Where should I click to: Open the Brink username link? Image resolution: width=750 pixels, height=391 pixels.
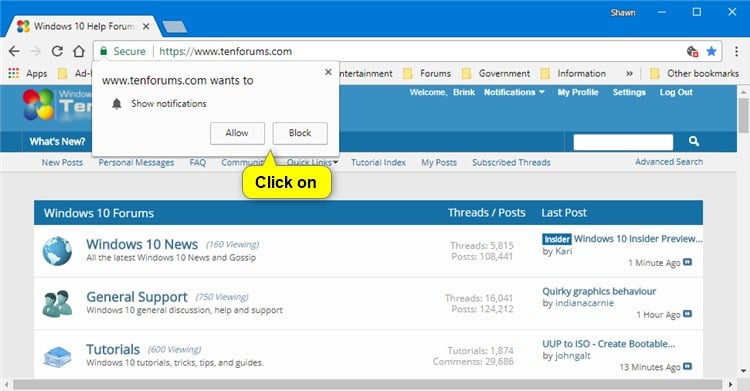[x=463, y=92]
